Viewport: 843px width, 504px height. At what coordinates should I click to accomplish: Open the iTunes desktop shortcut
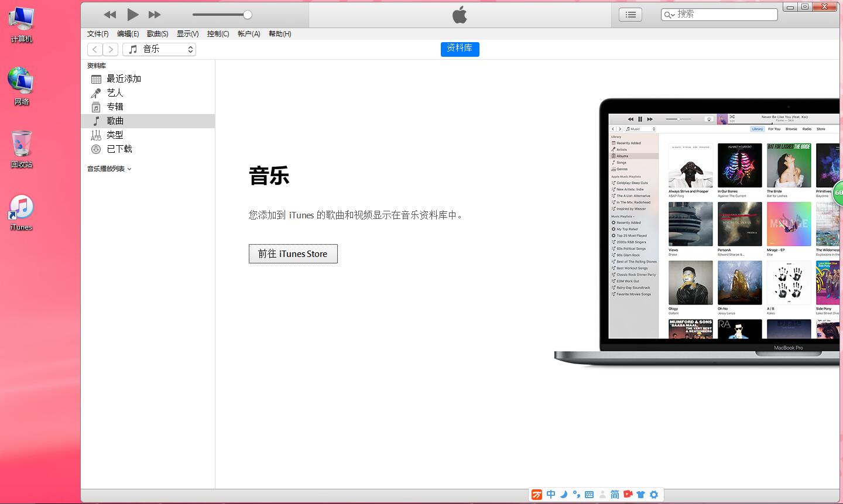[22, 212]
